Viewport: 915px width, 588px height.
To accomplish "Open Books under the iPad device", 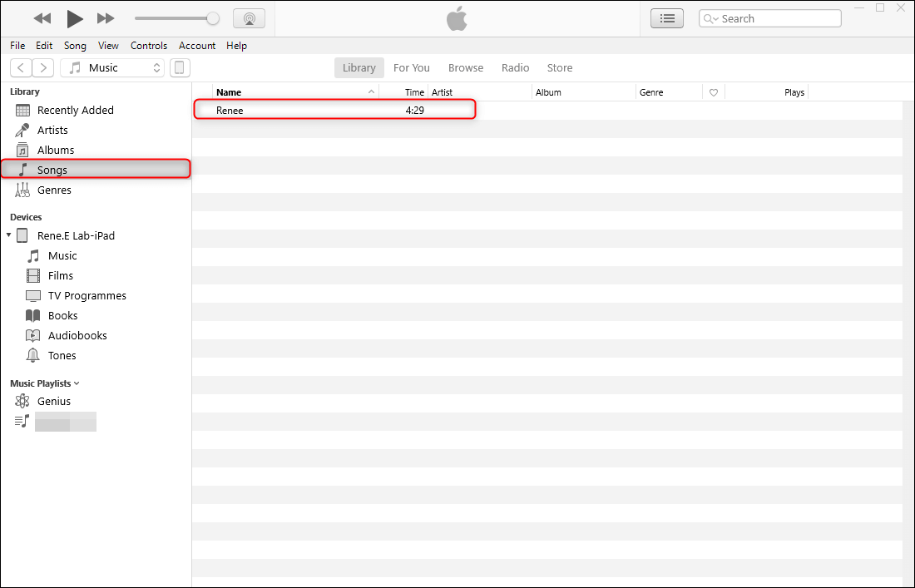I will click(x=62, y=315).
